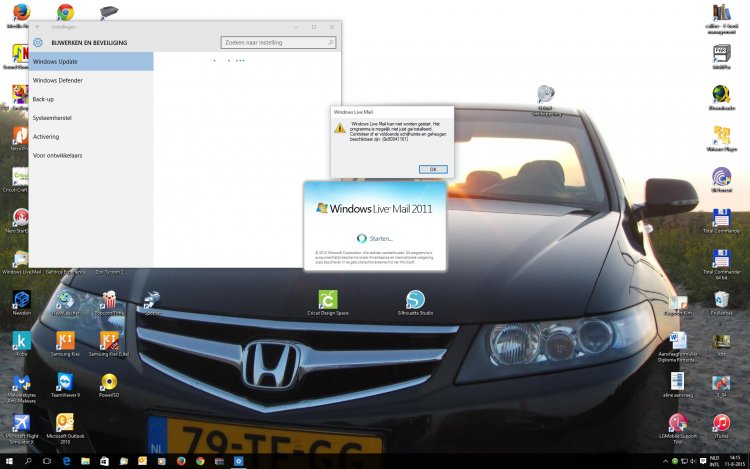The image size is (750, 469).
Task: Launch iTunes from the desktop
Action: [x=721, y=425]
